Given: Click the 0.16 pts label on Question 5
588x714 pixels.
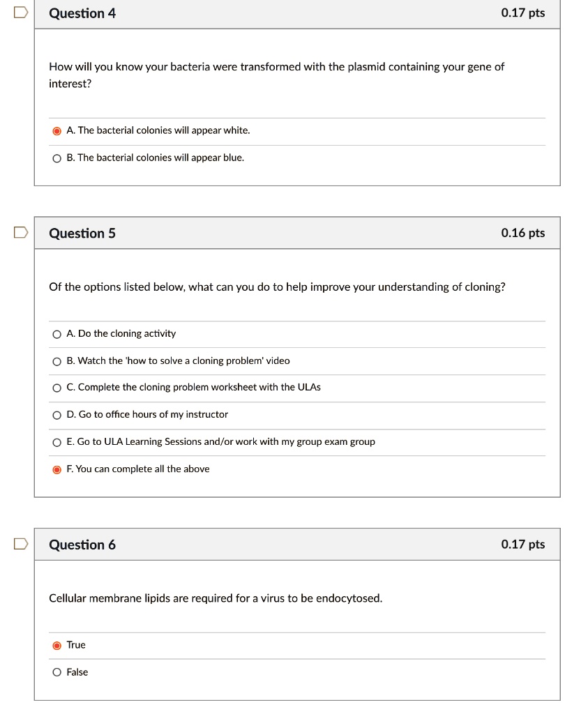Looking at the screenshot, I should click(523, 233).
